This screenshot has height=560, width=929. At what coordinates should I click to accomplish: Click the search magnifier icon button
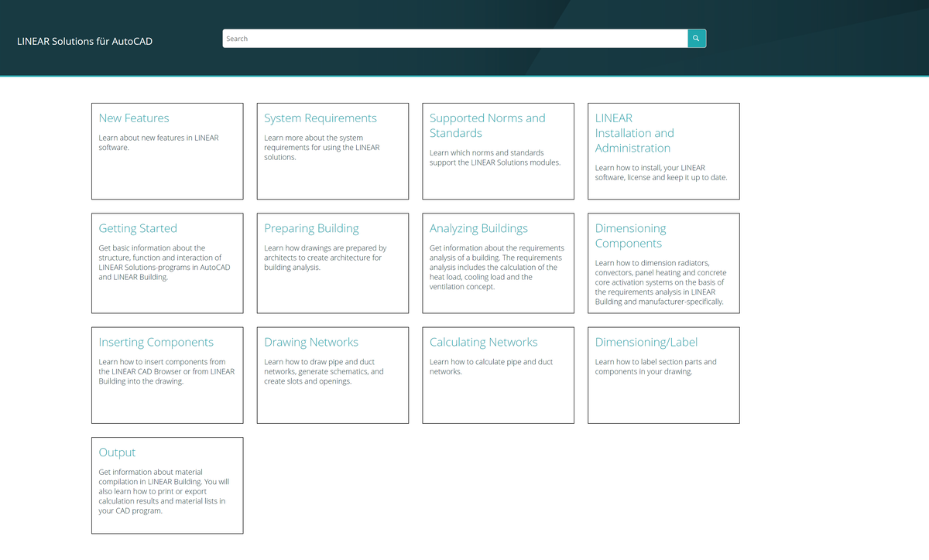point(696,39)
